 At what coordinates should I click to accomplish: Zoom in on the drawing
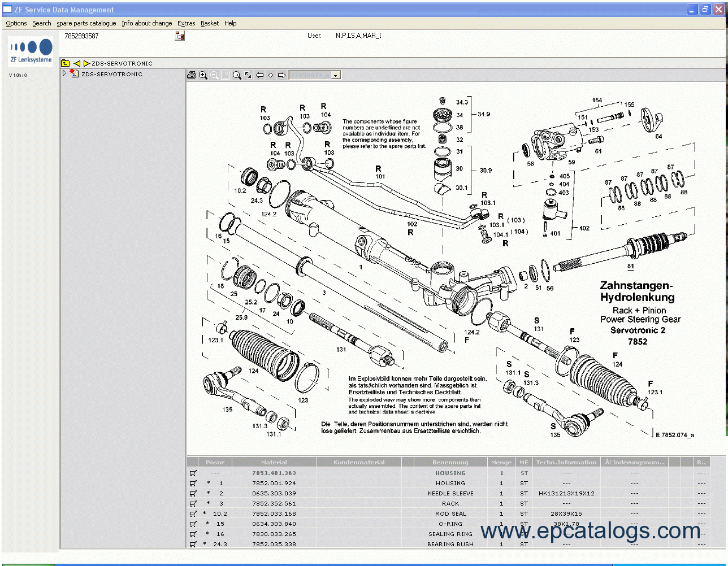(203, 75)
